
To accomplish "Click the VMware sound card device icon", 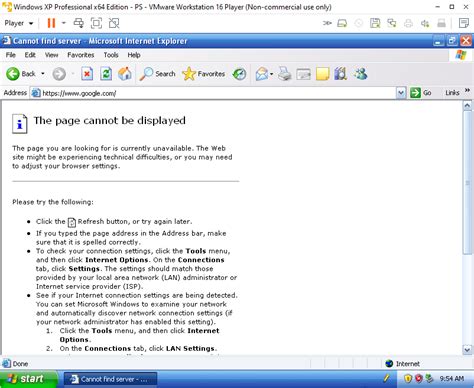I will tap(425, 23).
